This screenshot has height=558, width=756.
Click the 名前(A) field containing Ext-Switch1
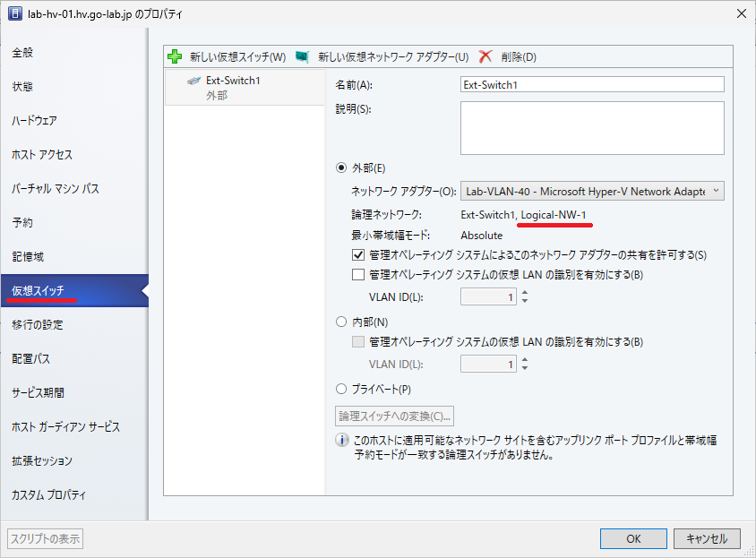coord(592,84)
